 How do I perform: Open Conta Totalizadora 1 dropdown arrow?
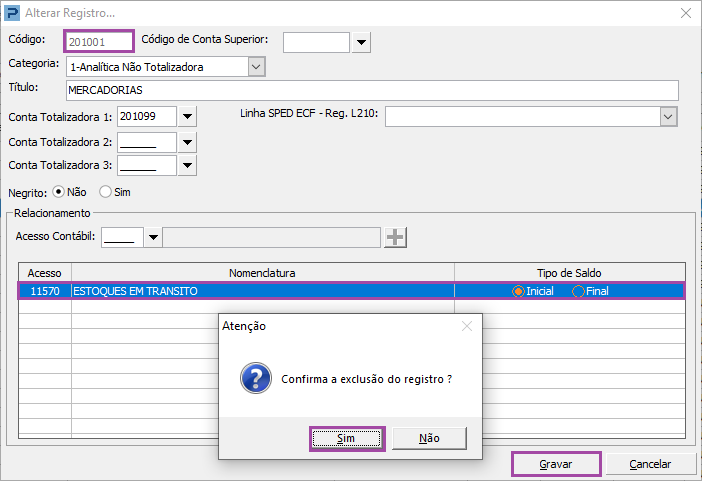[187, 116]
